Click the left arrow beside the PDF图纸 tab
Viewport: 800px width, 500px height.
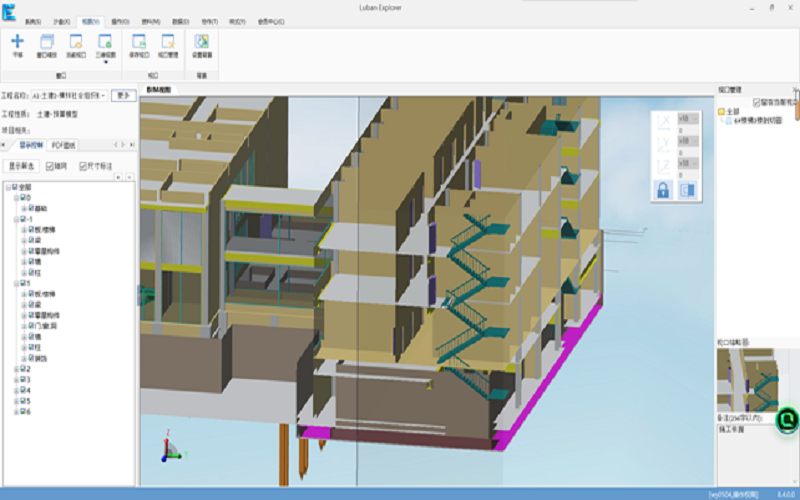click(x=115, y=145)
